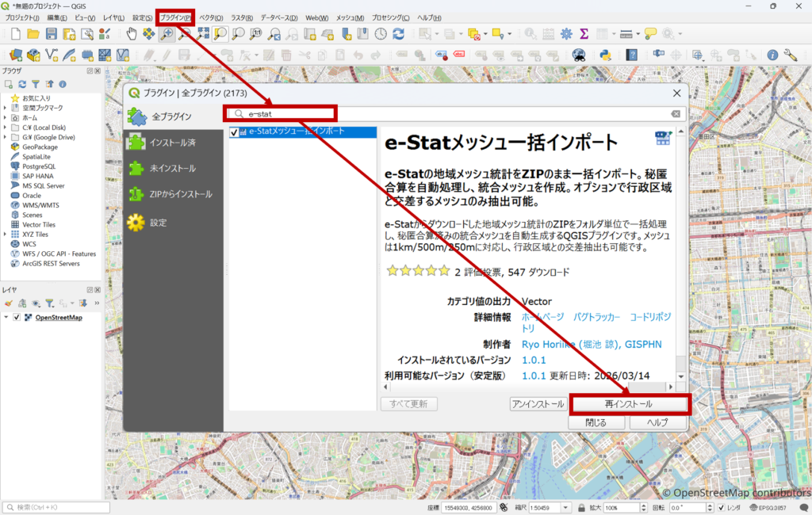Toggle the e-Stat plugin checkbox

234,132
